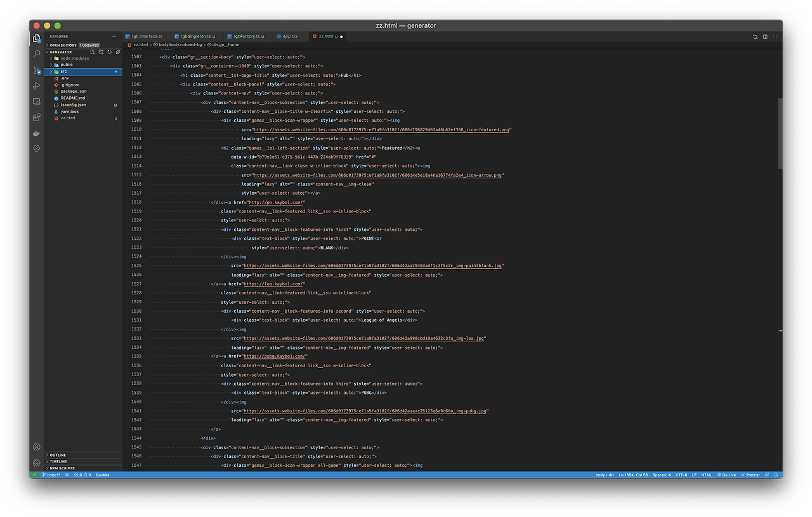Open Run and Debug view

point(37,86)
